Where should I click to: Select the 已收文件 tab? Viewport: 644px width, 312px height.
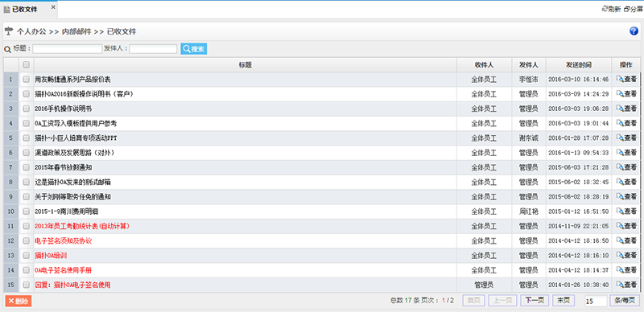(24, 10)
